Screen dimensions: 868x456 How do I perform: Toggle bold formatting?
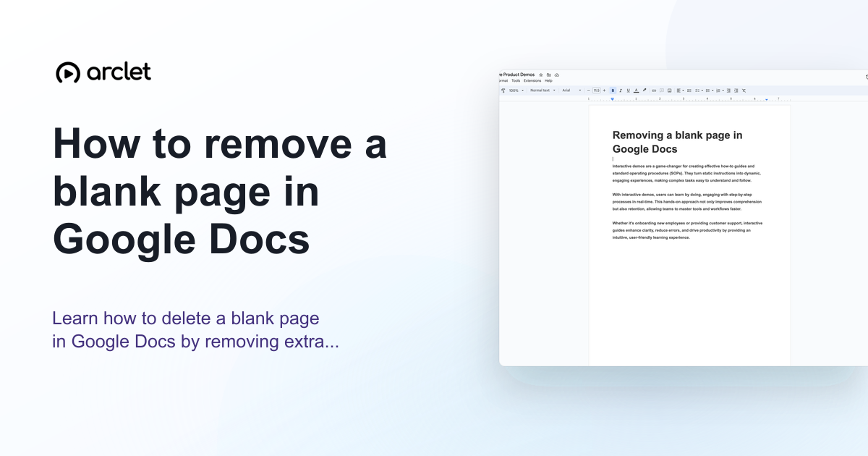(x=613, y=90)
